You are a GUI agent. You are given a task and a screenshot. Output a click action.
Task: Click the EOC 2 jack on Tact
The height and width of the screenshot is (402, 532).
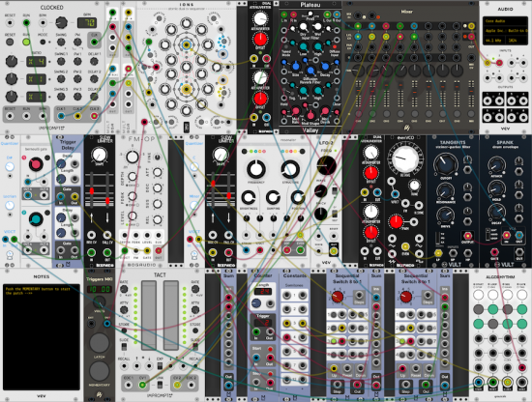pyautogui.click(x=191, y=385)
